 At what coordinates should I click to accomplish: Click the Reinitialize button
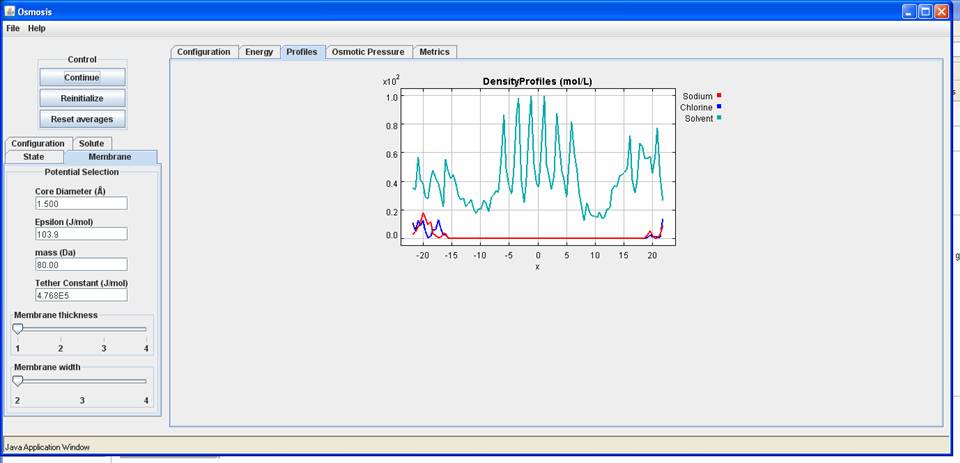coord(82,98)
